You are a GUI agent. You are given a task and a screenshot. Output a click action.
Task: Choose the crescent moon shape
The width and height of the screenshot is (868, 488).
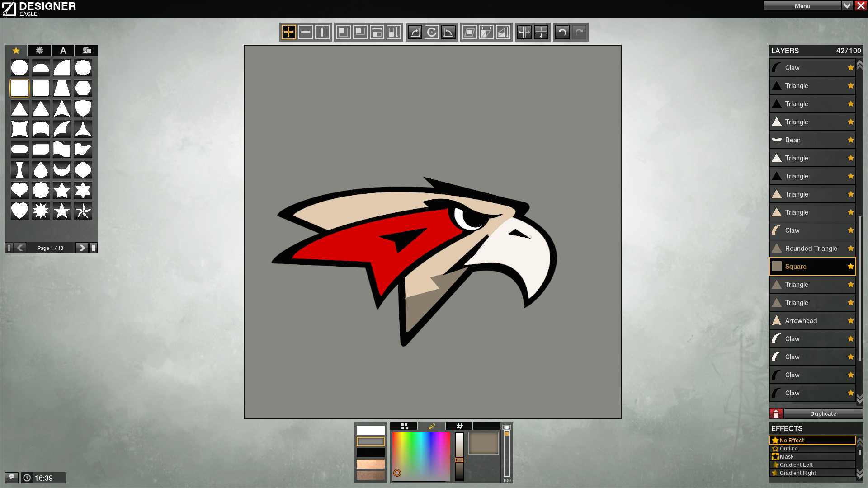(x=61, y=170)
